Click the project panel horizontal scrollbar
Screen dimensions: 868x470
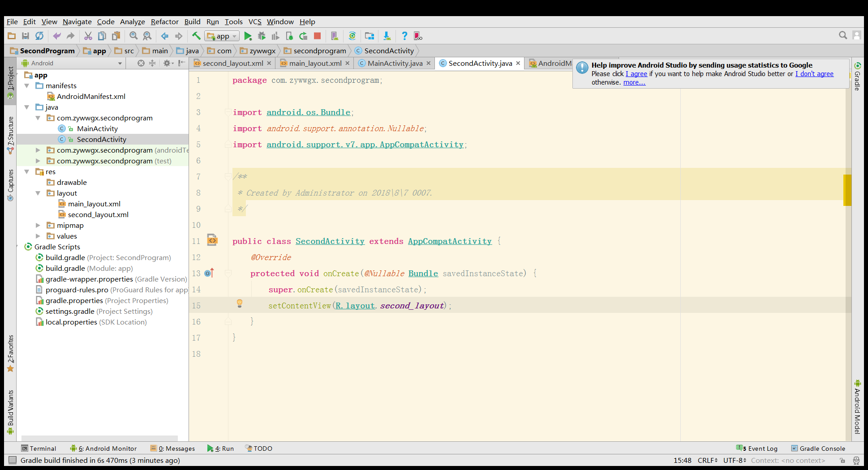coord(99,438)
